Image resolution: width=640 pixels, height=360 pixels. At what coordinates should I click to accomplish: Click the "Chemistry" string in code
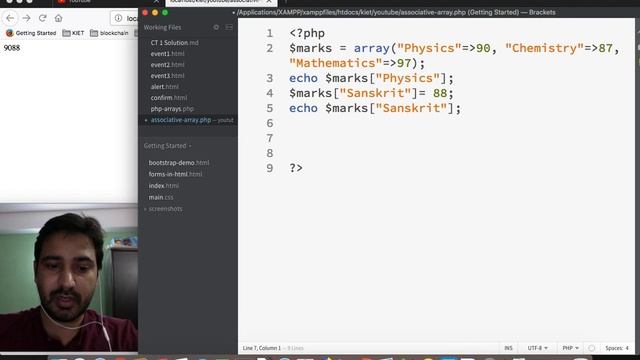click(544, 48)
